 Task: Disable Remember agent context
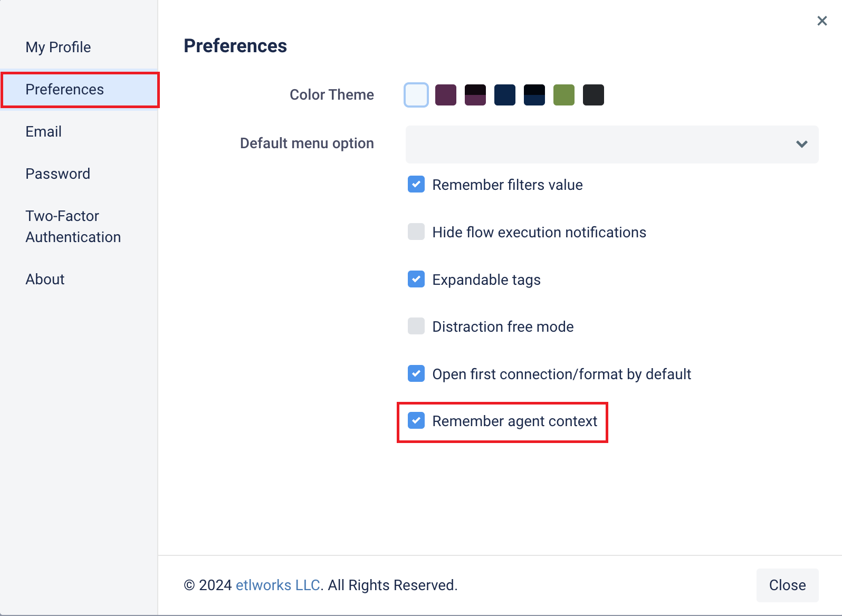[416, 420]
